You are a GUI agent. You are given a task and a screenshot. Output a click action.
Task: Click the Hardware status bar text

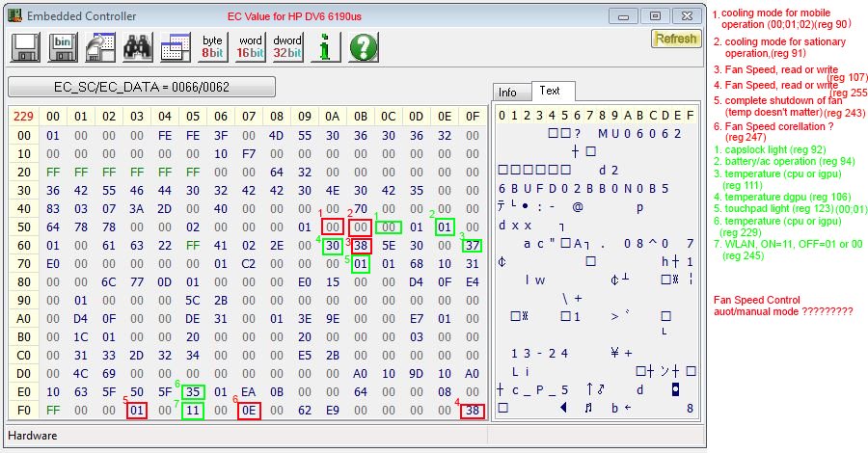pyautogui.click(x=33, y=436)
